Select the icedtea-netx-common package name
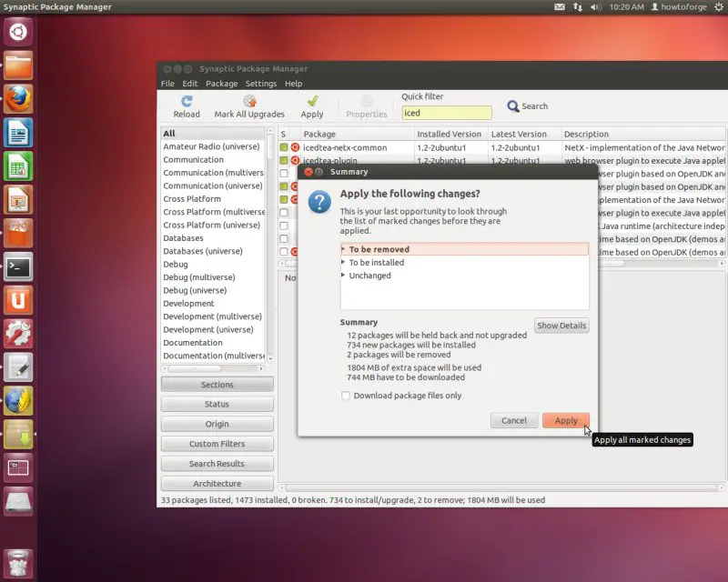 (345, 147)
